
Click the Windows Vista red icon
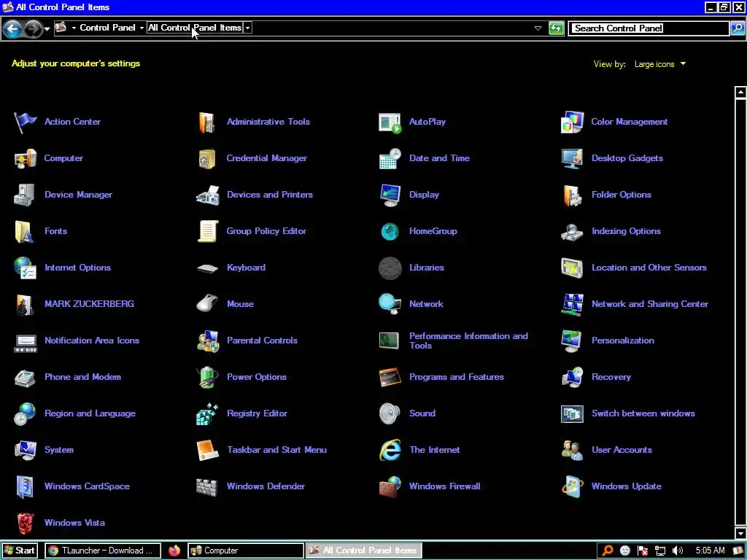25,523
